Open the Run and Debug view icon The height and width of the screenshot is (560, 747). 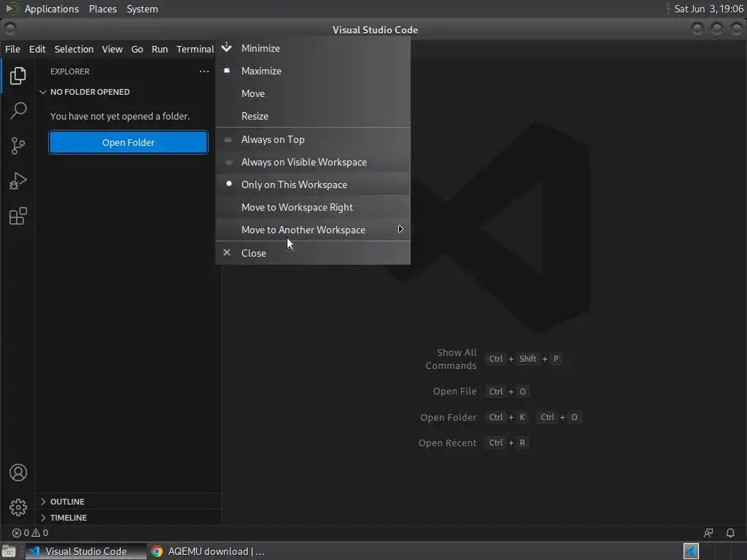click(18, 181)
